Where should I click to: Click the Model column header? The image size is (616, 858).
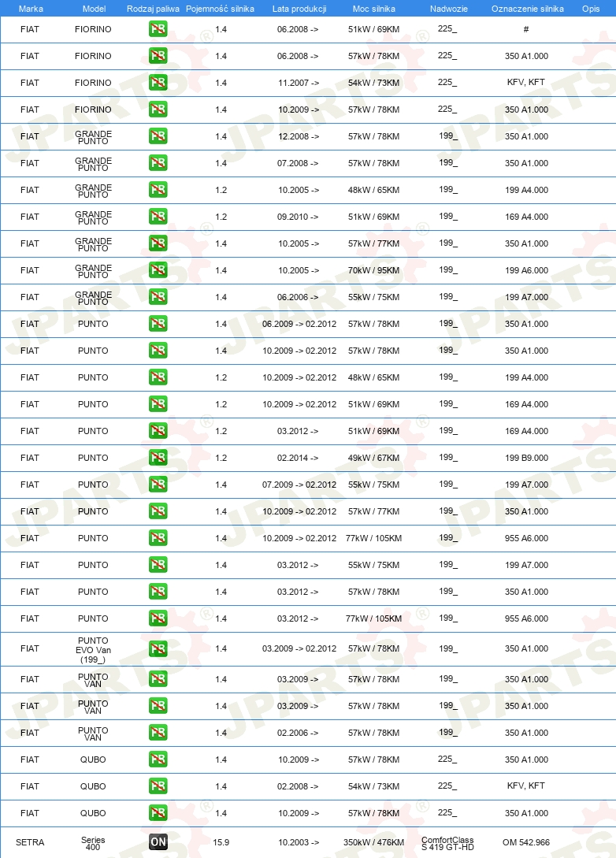tap(94, 9)
